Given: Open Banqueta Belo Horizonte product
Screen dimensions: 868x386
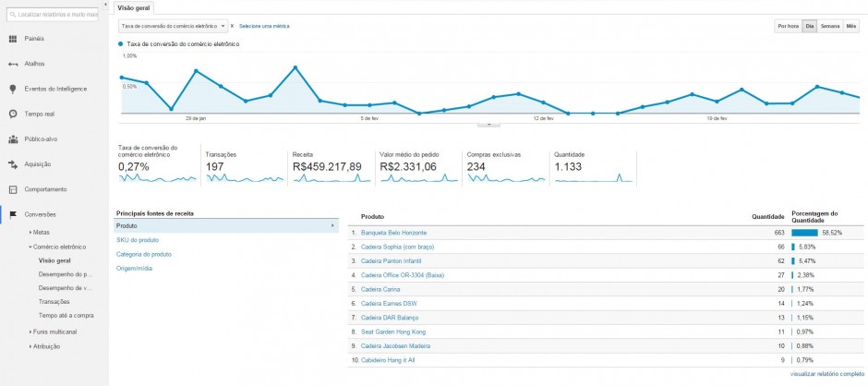Looking at the screenshot, I should pyautogui.click(x=393, y=233).
